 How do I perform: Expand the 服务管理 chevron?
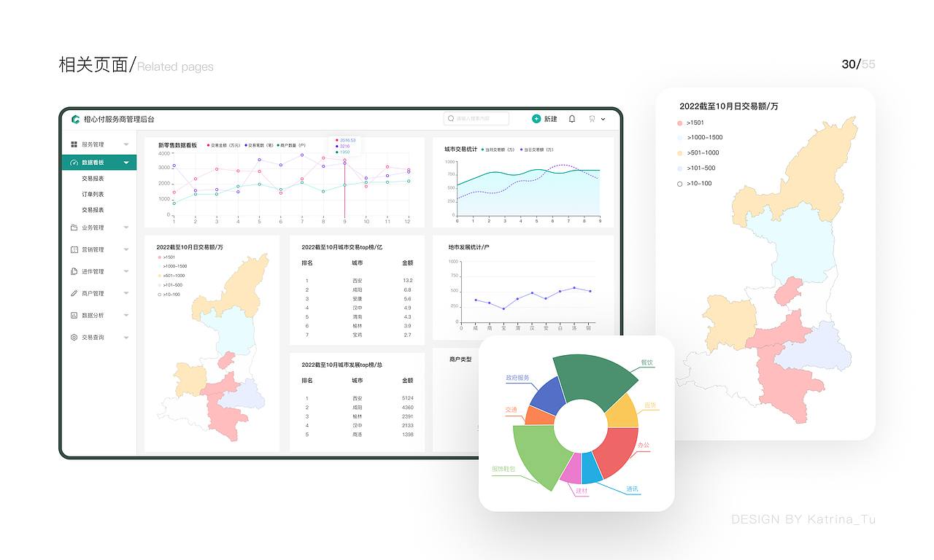126,144
